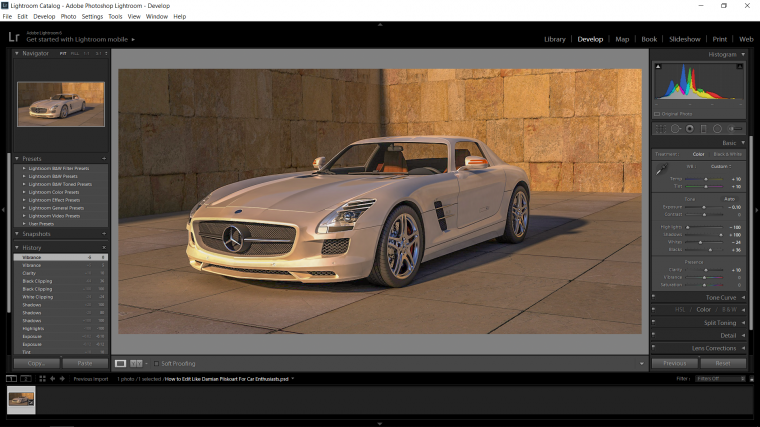Screen dimensions: 760x427
Task: Go forward with the right arrow icon
Action: pyautogui.click(x=62, y=379)
